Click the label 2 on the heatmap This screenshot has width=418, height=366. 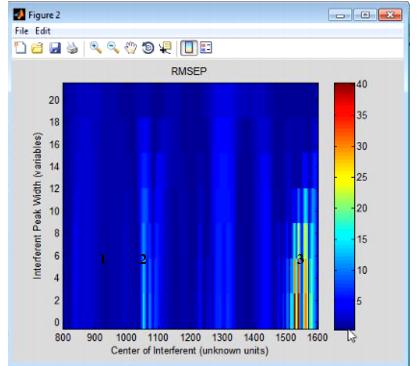coord(143,259)
